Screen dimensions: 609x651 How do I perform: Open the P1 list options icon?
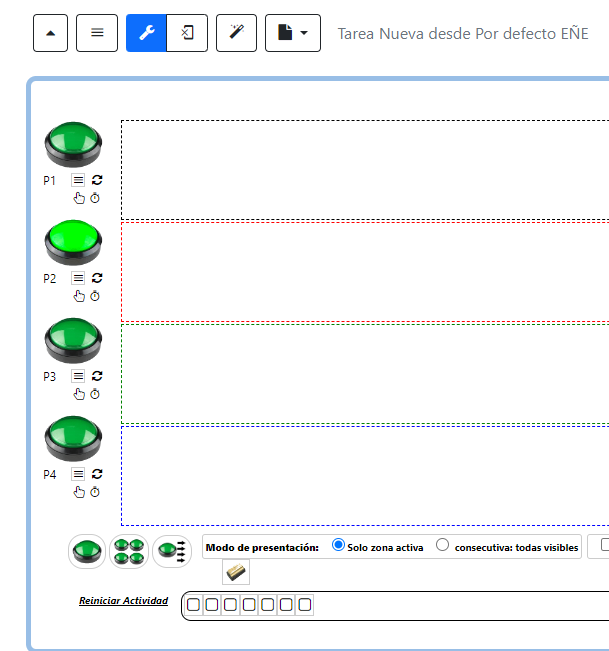click(78, 180)
